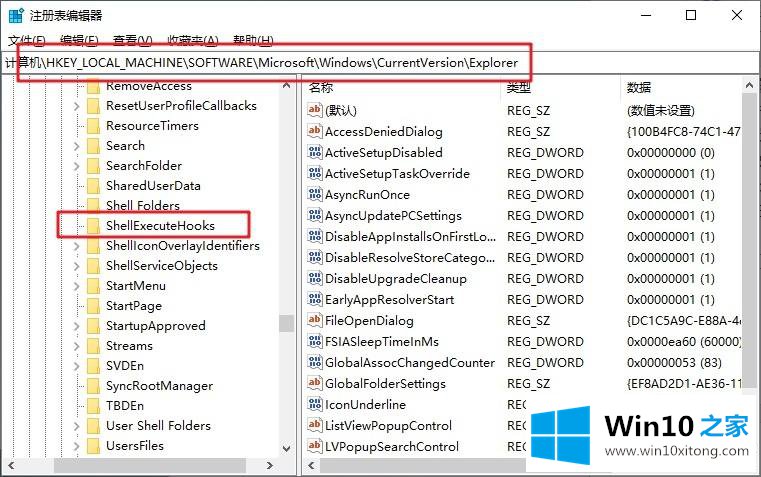Click the Registry Editor app icon in title bar
Viewport: 761px width, 477px height.
pyautogui.click(x=16, y=16)
